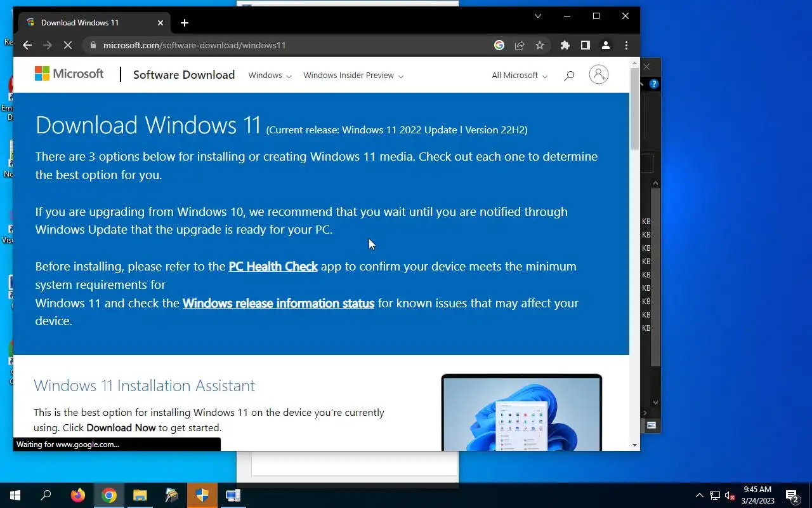Open a new tab with the plus button

coord(185,23)
